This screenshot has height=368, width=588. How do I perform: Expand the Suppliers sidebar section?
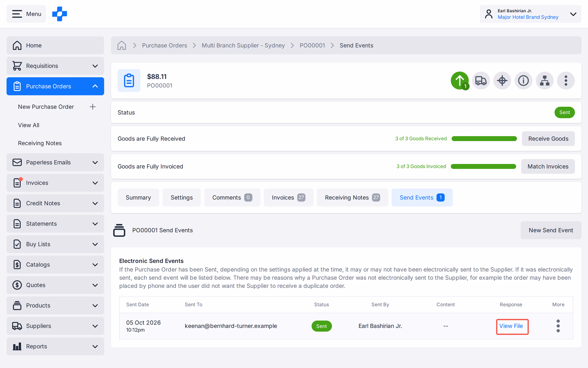click(x=55, y=326)
